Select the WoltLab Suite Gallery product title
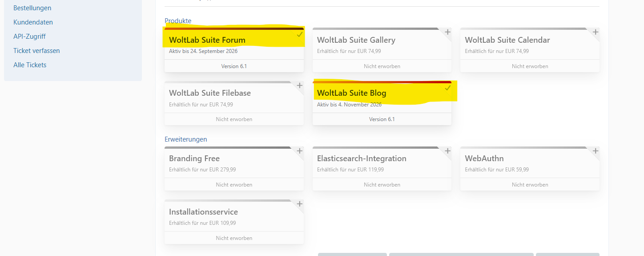Image resolution: width=644 pixels, height=256 pixels. pyautogui.click(x=356, y=40)
